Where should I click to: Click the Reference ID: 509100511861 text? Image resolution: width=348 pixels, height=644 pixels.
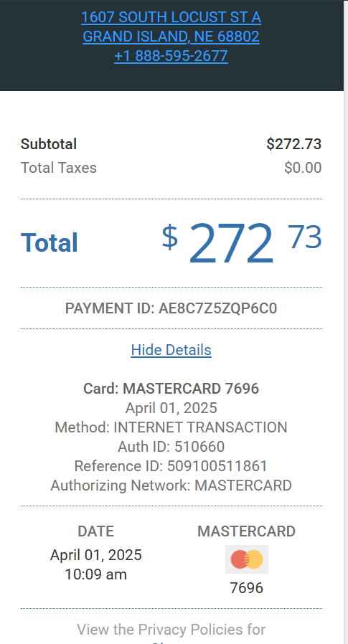171,466
